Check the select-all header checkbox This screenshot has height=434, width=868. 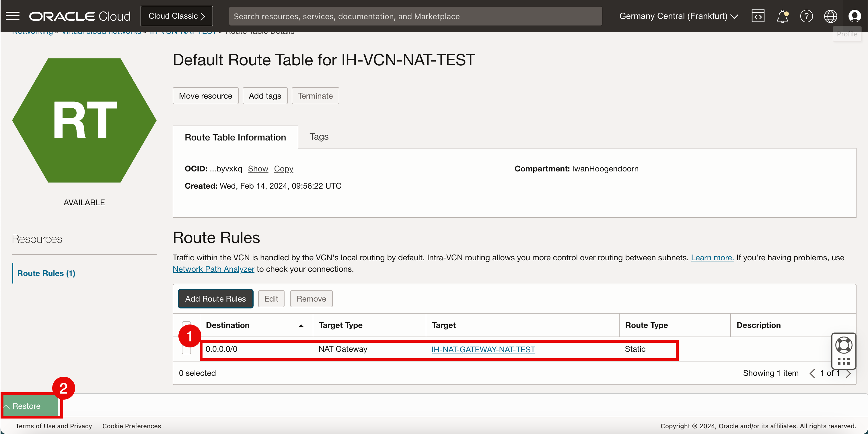click(186, 324)
